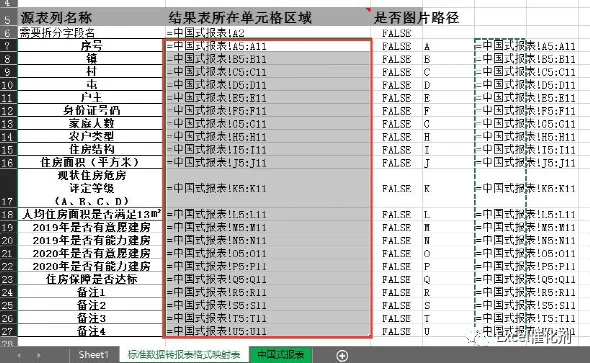The width and height of the screenshot is (590, 363).
Task: Select gray cell =中国式报表!U5:U11 in row 27
Action: (268, 331)
